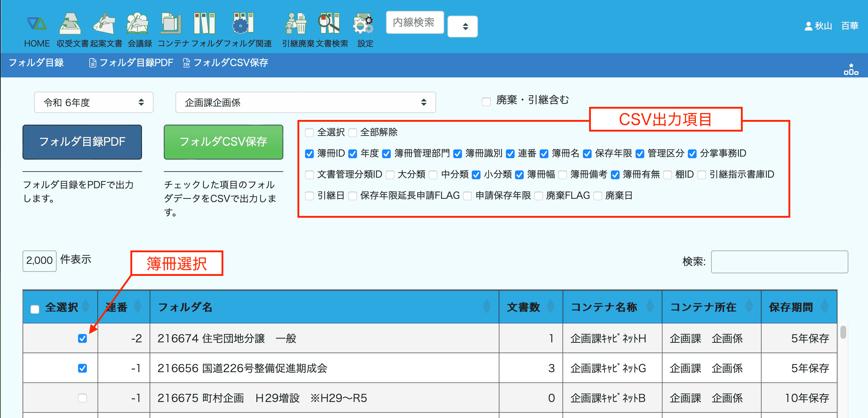Click the 検索 search input field

pos(779,262)
